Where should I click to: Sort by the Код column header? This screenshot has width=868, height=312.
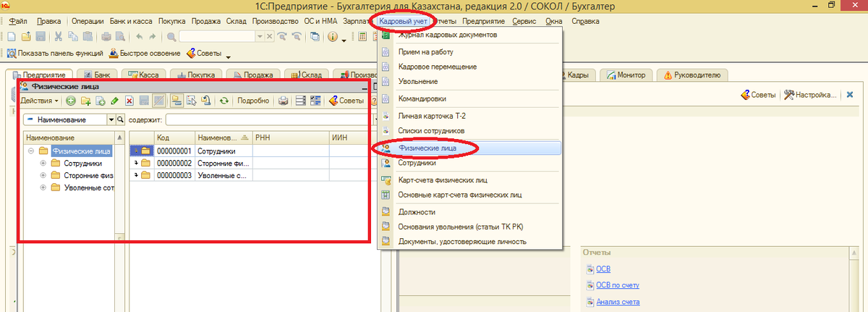pyautogui.click(x=174, y=138)
